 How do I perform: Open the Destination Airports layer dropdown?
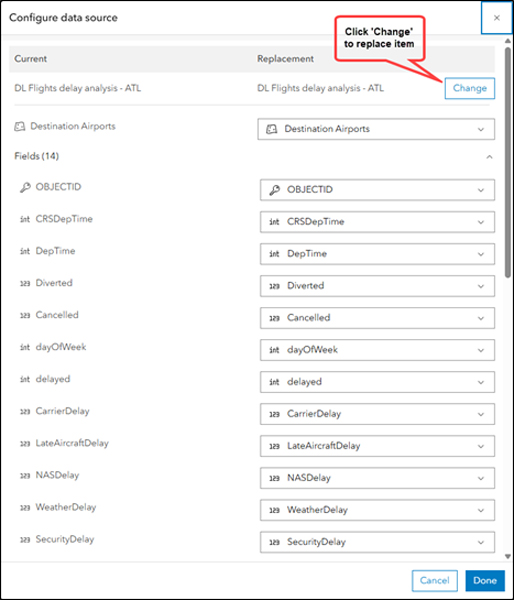click(376, 129)
